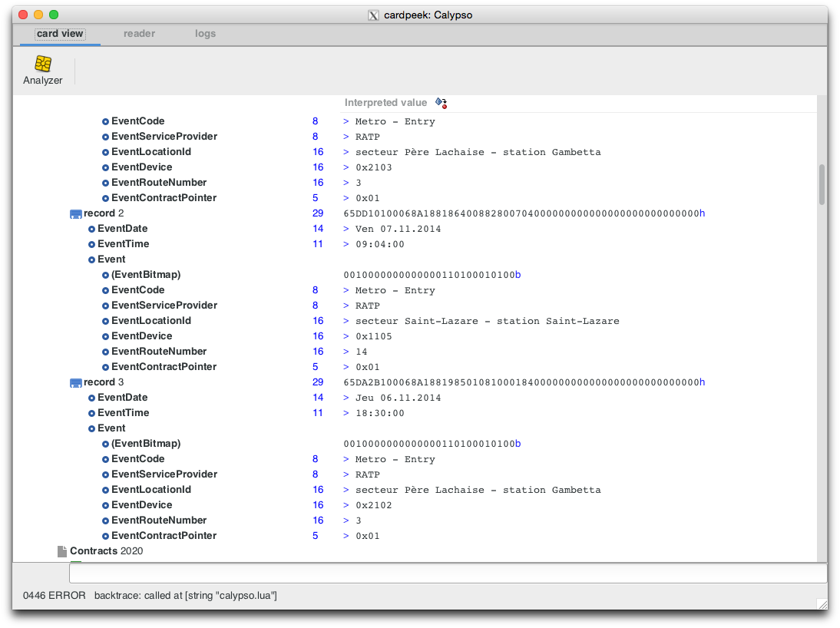Select record 3 hex data starting 65DA2B10

(x=524, y=382)
